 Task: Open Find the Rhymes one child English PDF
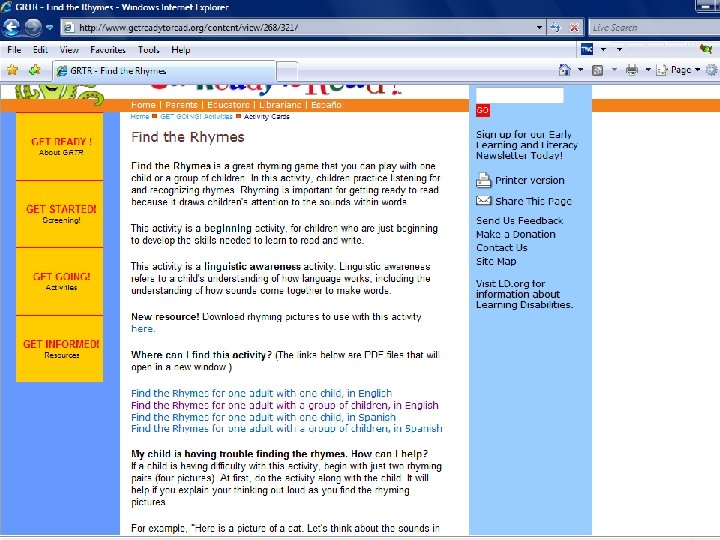tap(261, 394)
